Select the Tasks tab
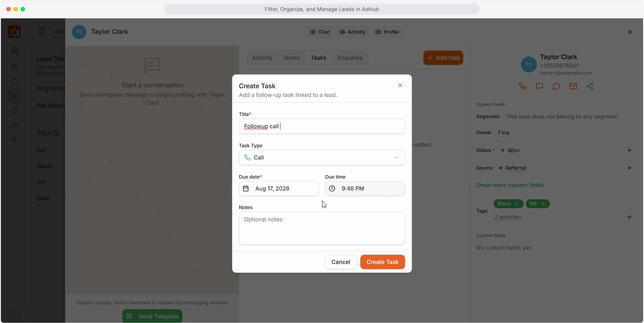The width and height of the screenshot is (644, 323). [318, 58]
